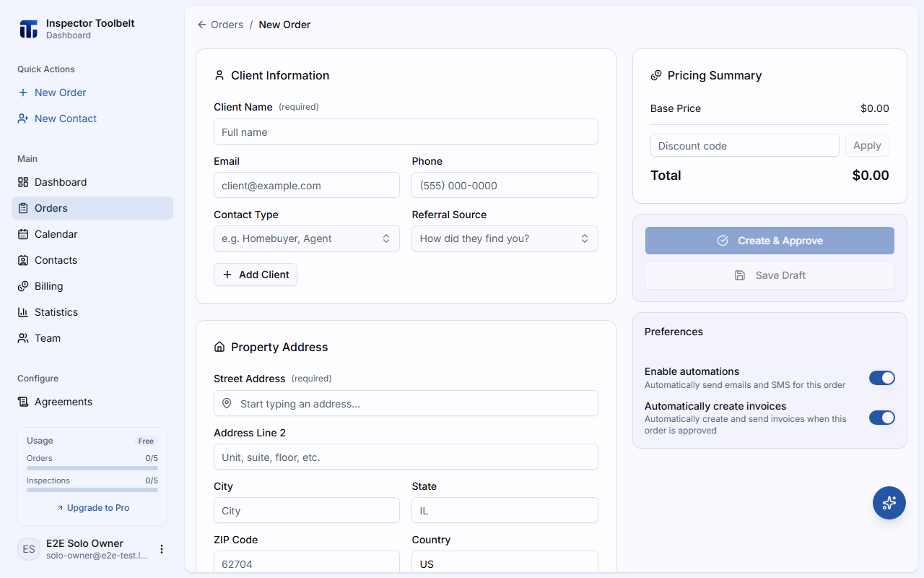Viewport: 924px width, 578px height.
Task: Click the Inspections usage progress bar
Action: pos(92,490)
